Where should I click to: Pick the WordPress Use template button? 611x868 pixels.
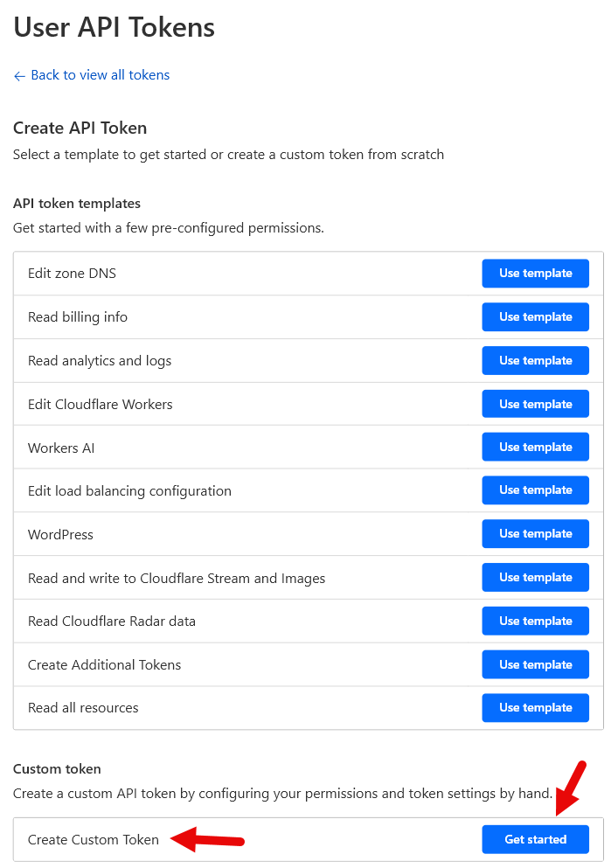(535, 534)
